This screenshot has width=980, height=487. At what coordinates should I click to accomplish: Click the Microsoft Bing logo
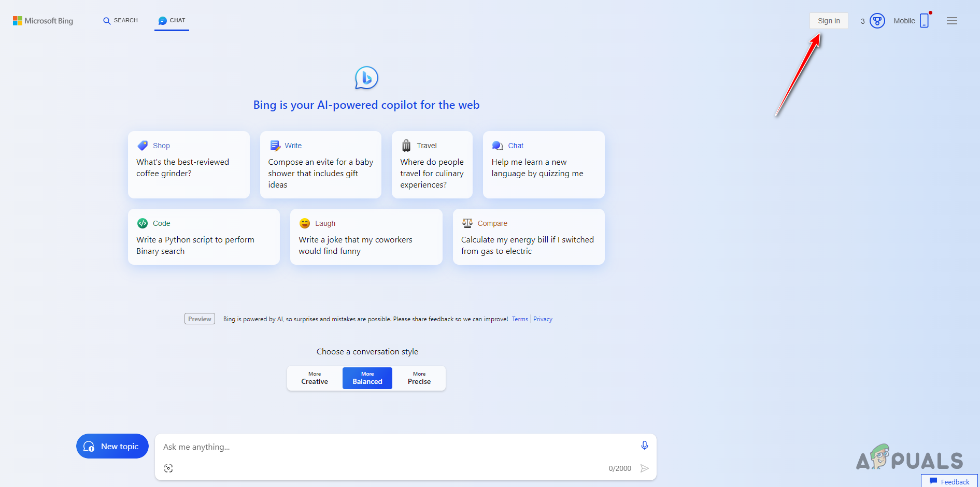[x=43, y=21]
